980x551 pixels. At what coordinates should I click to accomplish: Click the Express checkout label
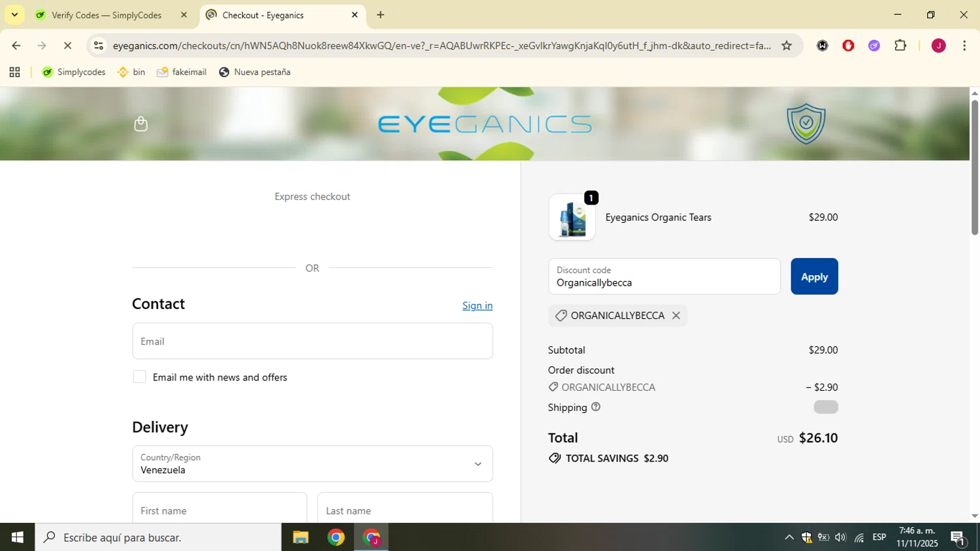click(312, 197)
